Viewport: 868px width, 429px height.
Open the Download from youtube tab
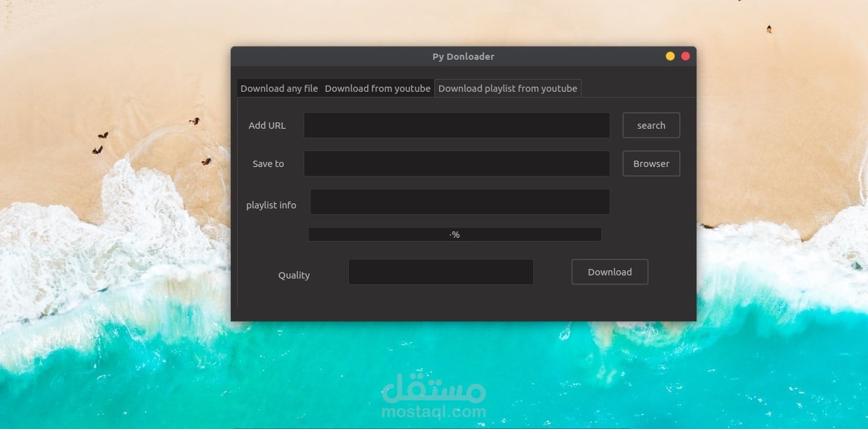pyautogui.click(x=378, y=89)
